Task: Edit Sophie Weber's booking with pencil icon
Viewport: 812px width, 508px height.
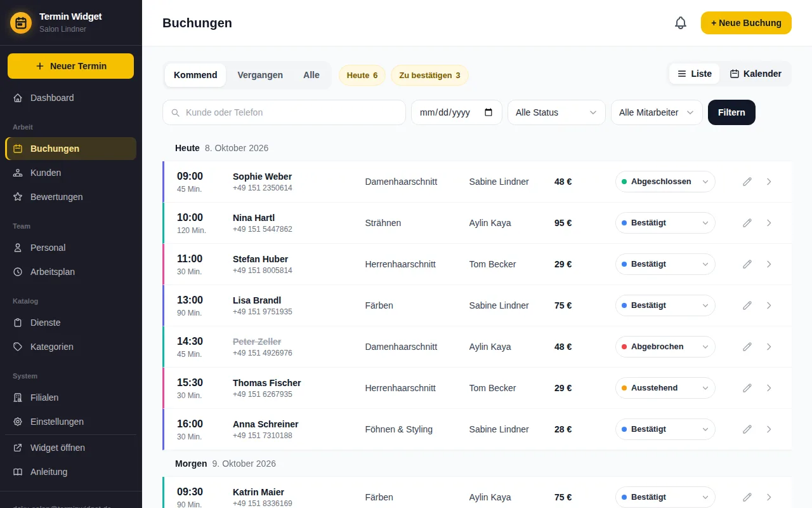Action: point(747,182)
